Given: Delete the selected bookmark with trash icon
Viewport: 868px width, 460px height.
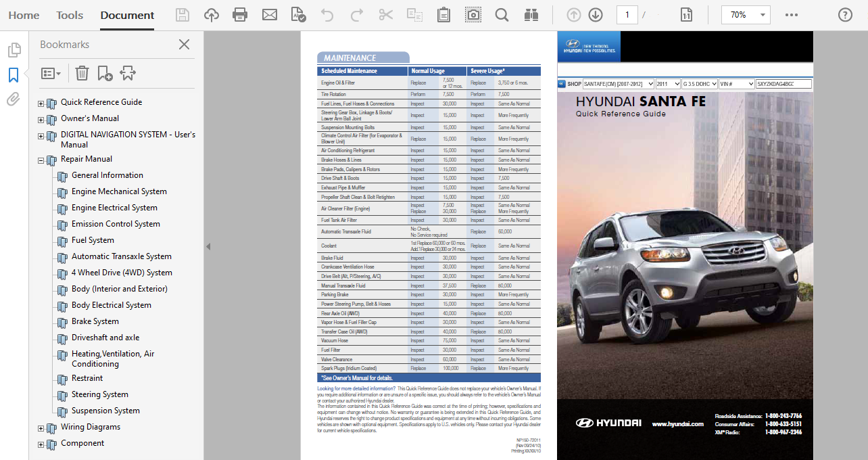Looking at the screenshot, I should [82, 73].
